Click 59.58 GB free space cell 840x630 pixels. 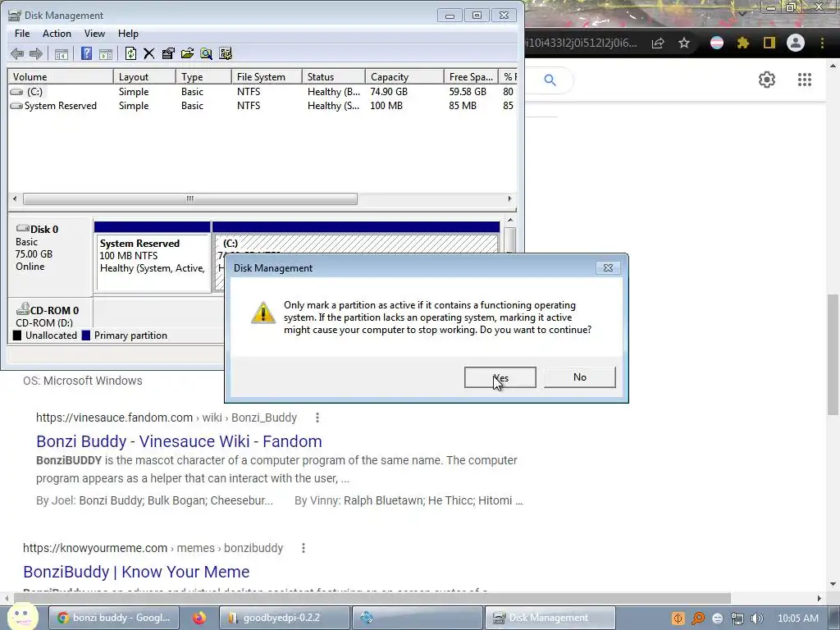pos(468,92)
